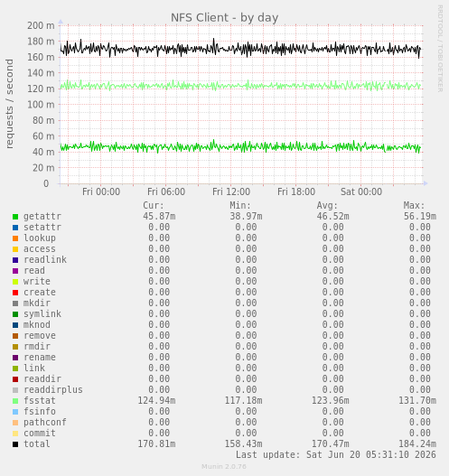Viewport: 449px width, 476px height.
Task: Select the pathconf legend label
Action: point(45,423)
